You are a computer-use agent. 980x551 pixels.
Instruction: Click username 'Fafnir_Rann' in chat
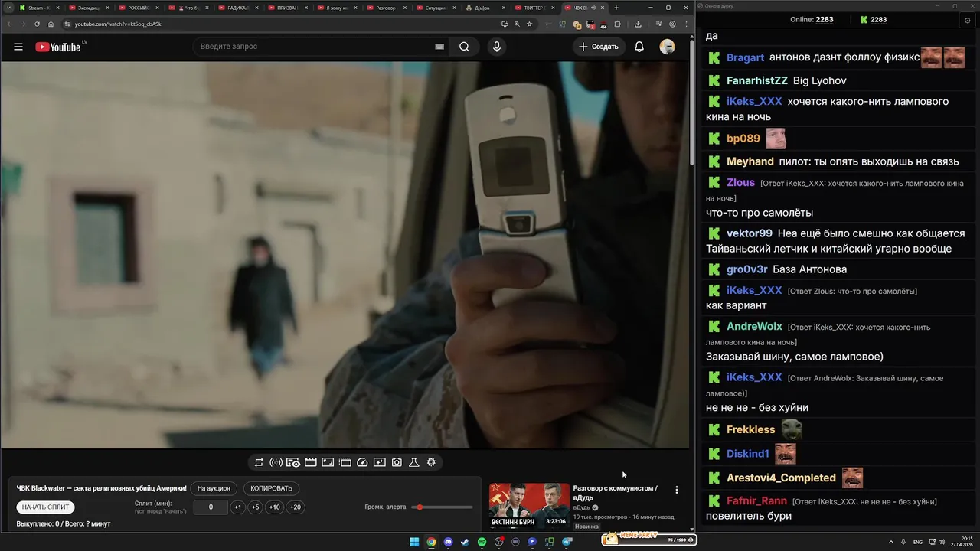coord(756,501)
